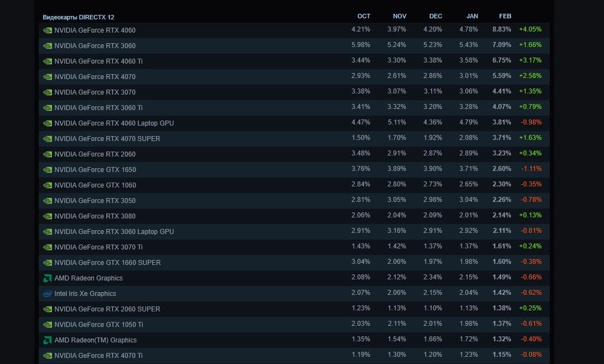Click the Видеокарты DIRECTX 12 header

[79, 17]
